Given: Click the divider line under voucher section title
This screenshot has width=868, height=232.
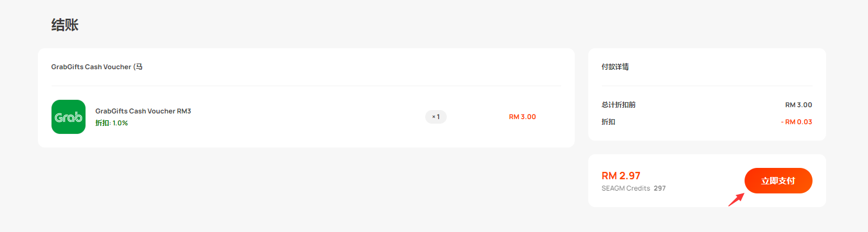Looking at the screenshot, I should tap(306, 86).
